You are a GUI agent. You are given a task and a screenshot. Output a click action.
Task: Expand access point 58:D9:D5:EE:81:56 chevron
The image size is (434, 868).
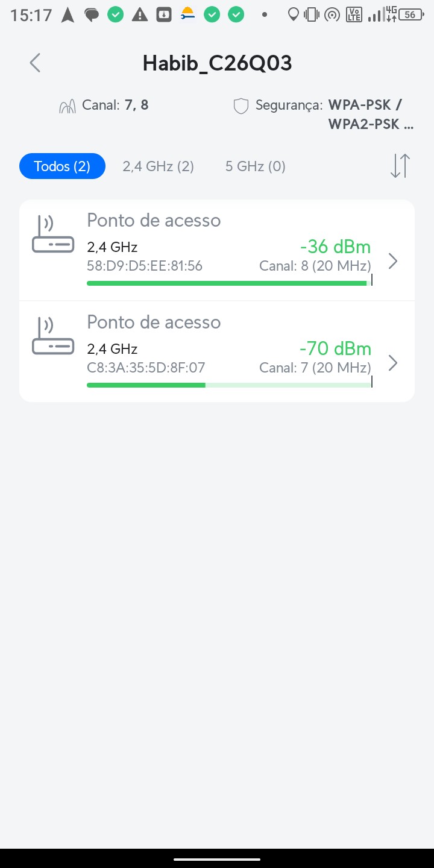point(393,261)
